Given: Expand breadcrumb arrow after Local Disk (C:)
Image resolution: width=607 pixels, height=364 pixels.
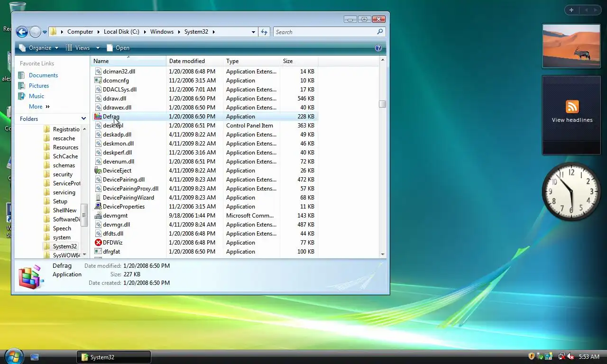Looking at the screenshot, I should [145, 32].
